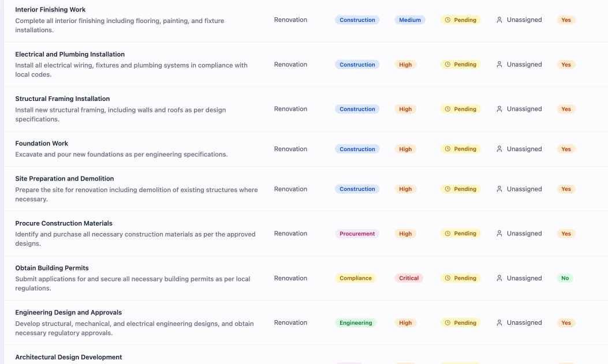Change Pending status on Structural Framing Installation
The image size is (608, 364).
click(460, 108)
